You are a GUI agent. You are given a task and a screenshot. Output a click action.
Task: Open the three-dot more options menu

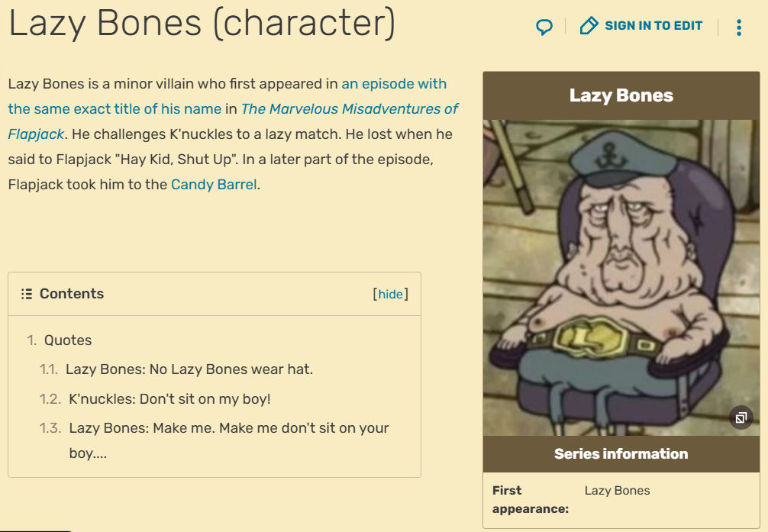coord(739,27)
